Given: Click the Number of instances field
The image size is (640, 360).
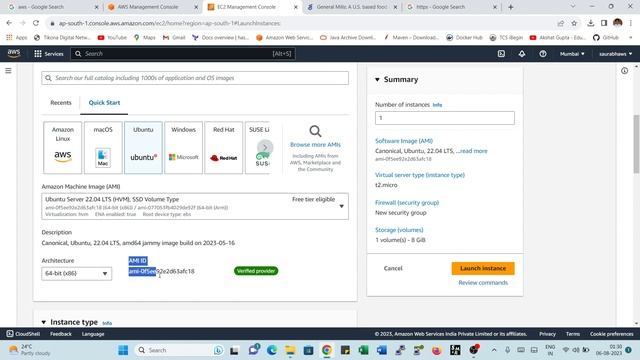Looking at the screenshot, I should click(x=444, y=118).
